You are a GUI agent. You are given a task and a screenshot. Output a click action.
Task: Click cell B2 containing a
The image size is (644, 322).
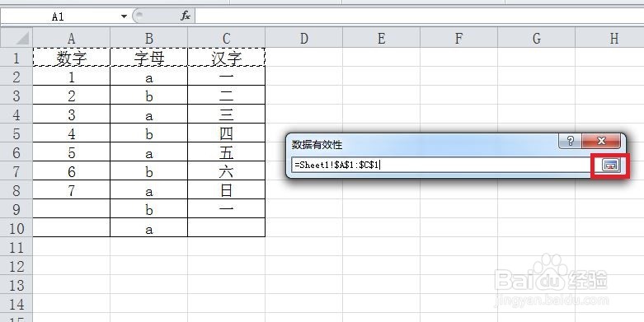[149, 77]
